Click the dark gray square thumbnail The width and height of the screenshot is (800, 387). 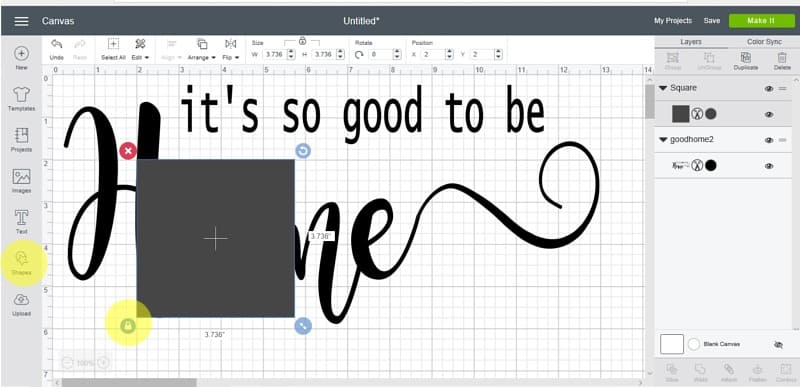680,114
